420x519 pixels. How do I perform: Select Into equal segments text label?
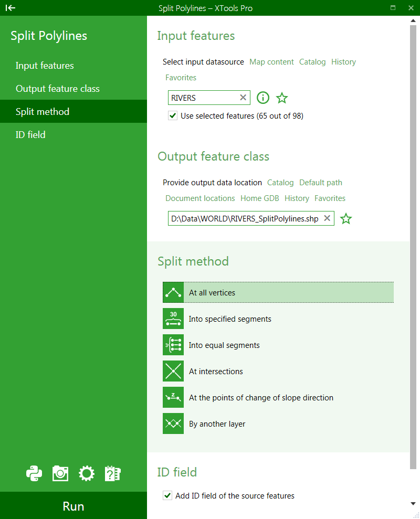[x=224, y=345]
